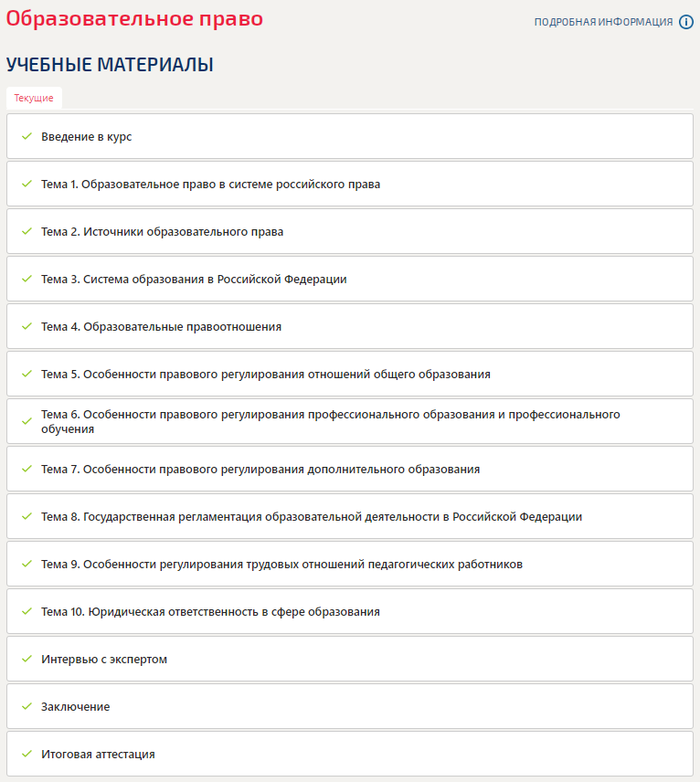This screenshot has width=700, height=782.
Task: Expand Тема 4. Образовательные правоотношения
Action: click(x=161, y=327)
